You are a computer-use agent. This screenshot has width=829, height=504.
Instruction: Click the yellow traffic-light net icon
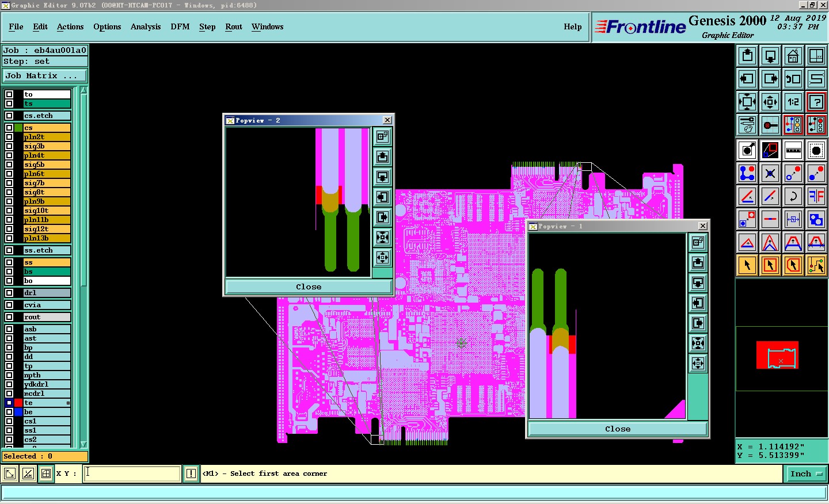tap(793, 125)
